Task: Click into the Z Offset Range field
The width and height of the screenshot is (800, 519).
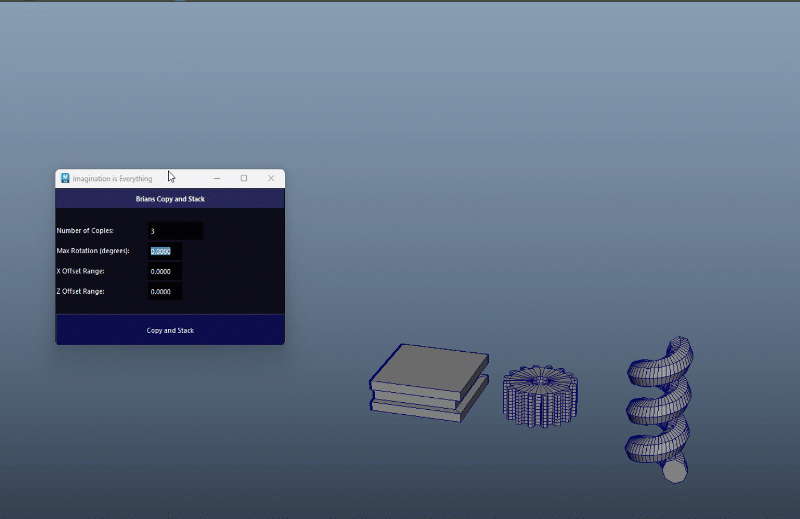Action: pyautogui.click(x=165, y=292)
